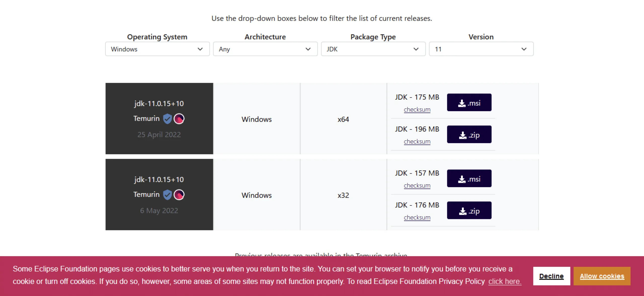
Task: Expand the Version dropdown set to 11
Action: pos(481,49)
